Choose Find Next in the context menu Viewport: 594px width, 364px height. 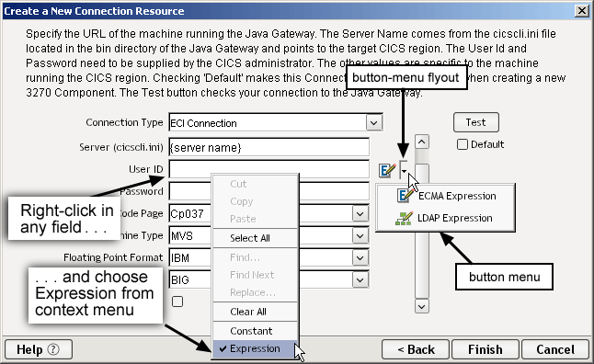point(255,275)
